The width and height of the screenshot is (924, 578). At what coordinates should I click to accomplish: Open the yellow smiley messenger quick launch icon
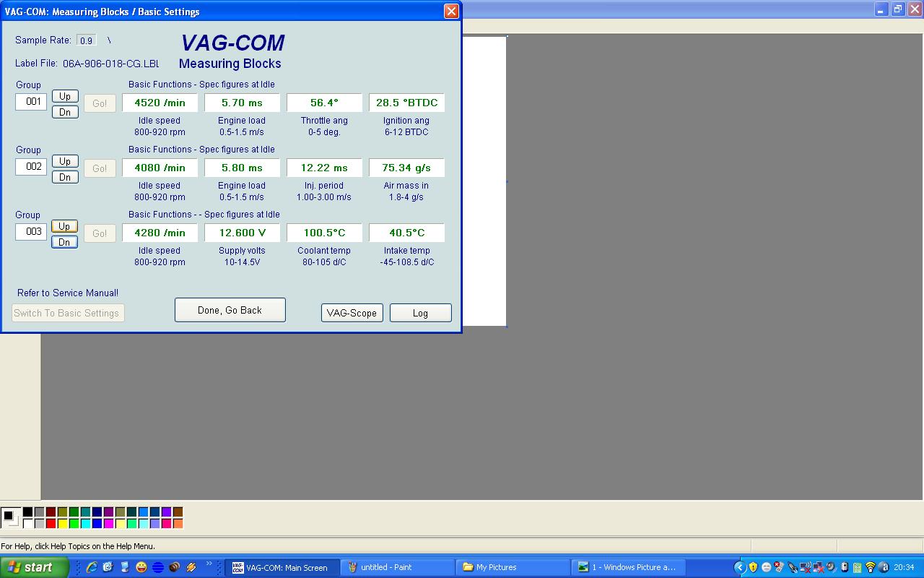141,567
